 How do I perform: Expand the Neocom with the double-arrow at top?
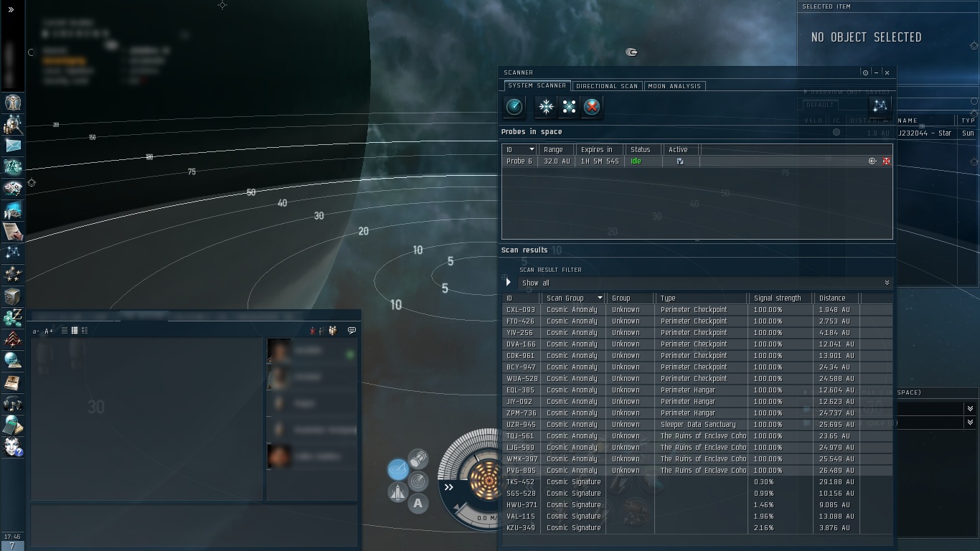11,9
